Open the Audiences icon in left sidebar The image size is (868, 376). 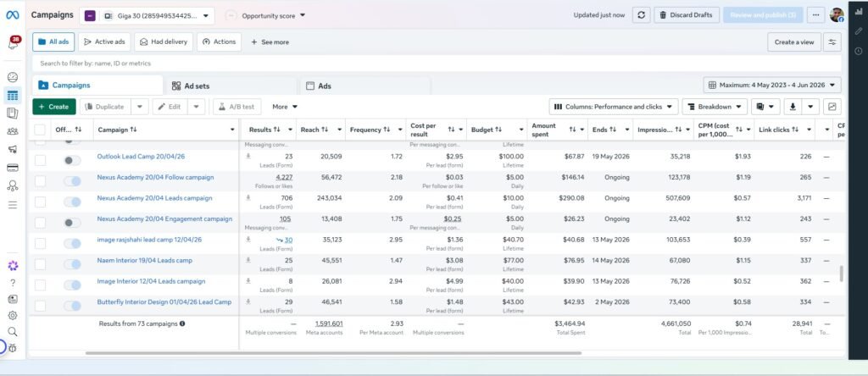(x=12, y=131)
